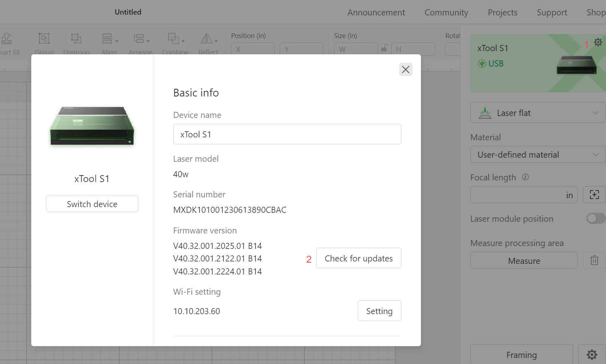Click the Position Y input field
This screenshot has height=364, width=606.
(x=302, y=49)
